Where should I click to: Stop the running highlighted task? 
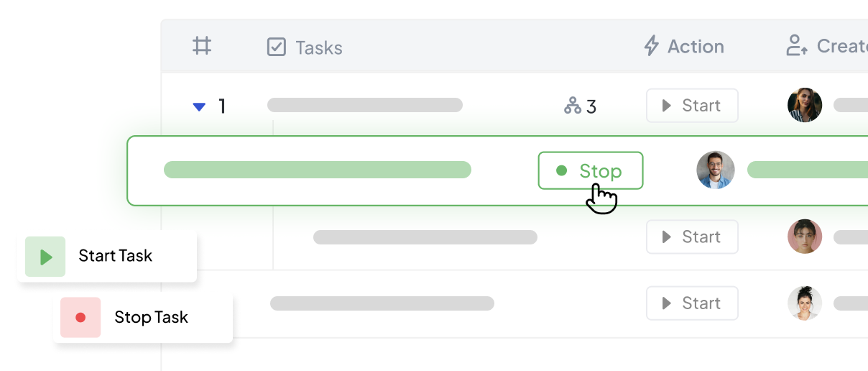tap(590, 171)
